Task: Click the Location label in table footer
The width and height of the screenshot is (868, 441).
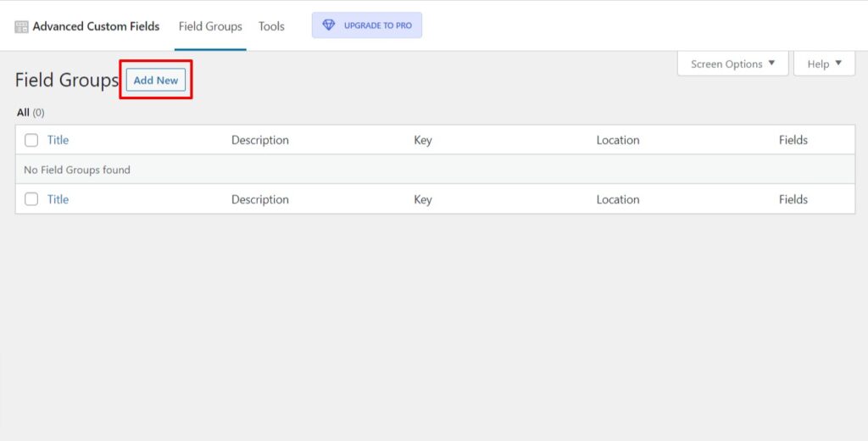Action: (x=618, y=199)
